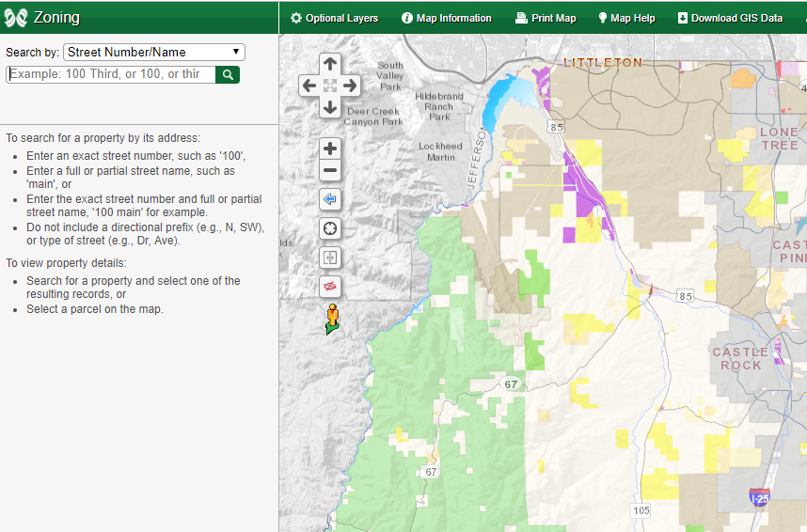The width and height of the screenshot is (807, 532).
Task: Go back to previous map extent
Action: pos(329,199)
